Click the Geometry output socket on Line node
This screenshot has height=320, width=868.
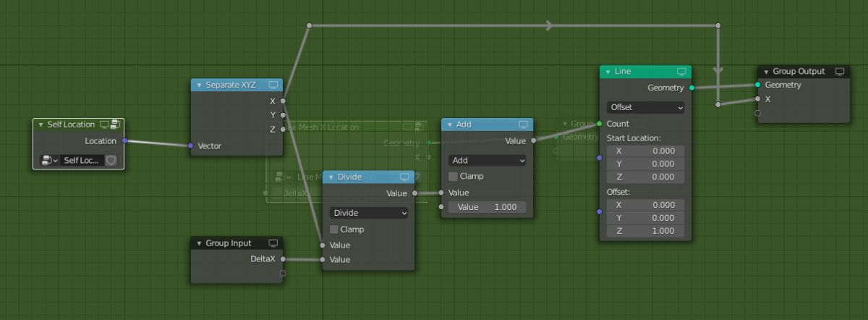coord(692,88)
